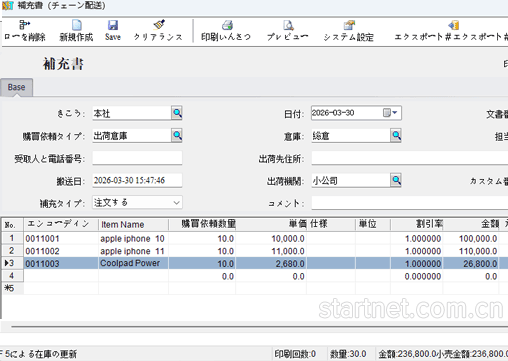The image size is (508, 361).
Task: Open lookup search for きこう field
Action: pos(177,113)
